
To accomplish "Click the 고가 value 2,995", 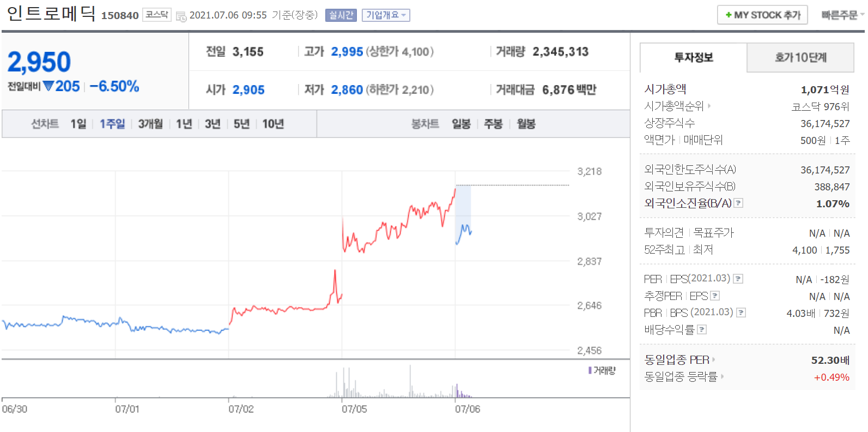I will click(347, 52).
